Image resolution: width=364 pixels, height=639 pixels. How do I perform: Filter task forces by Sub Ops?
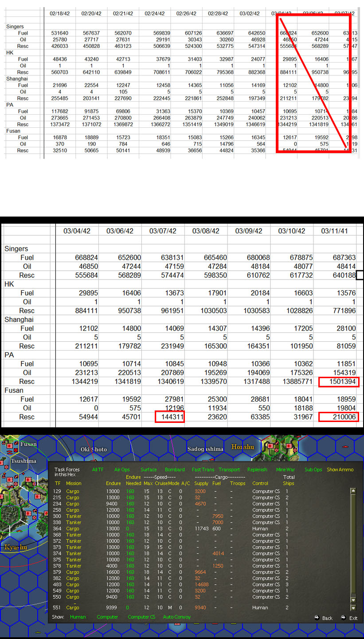click(x=313, y=469)
